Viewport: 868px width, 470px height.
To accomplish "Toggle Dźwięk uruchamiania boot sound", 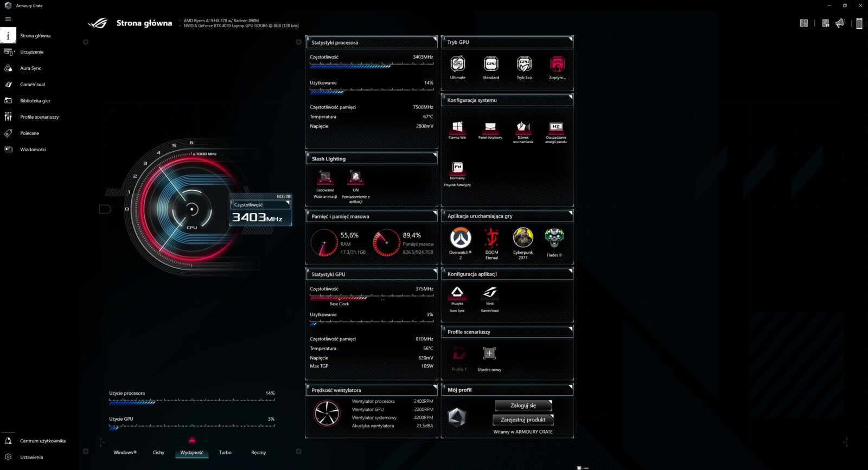I will pyautogui.click(x=523, y=127).
